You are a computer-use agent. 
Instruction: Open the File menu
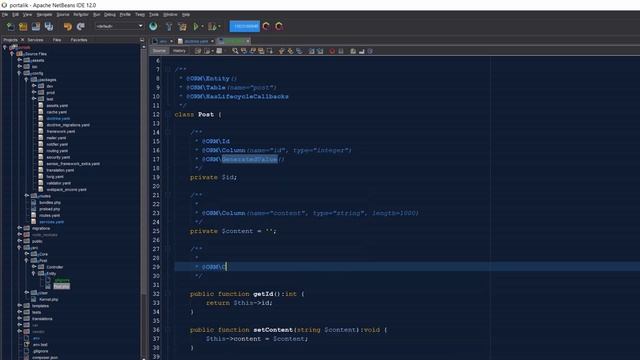click(5, 15)
